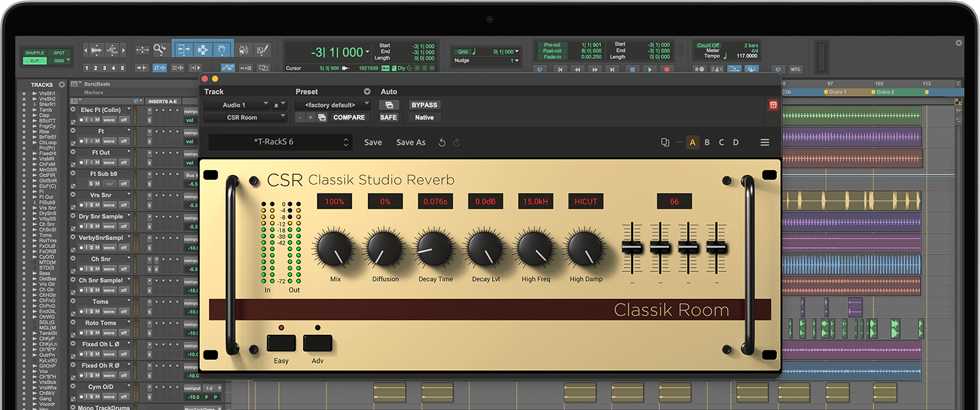Click the undo arrow in the preset bar
This screenshot has height=410, width=980.
tap(442, 142)
